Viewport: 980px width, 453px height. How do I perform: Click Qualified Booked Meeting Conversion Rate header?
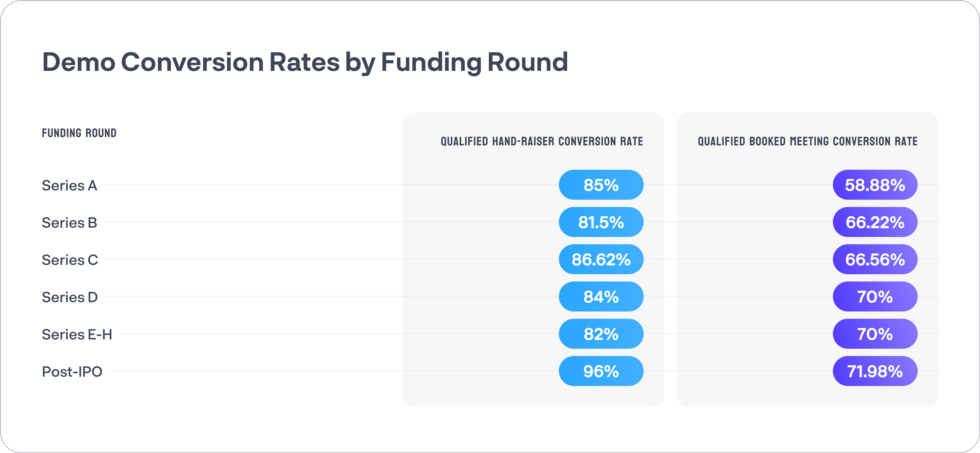pyautogui.click(x=808, y=141)
